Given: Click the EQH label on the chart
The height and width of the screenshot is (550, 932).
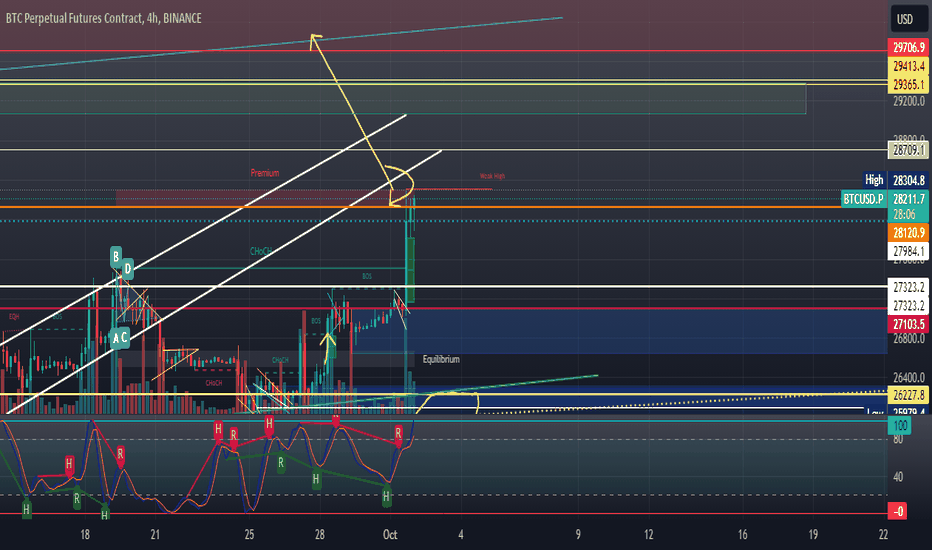Looking at the screenshot, I should pyautogui.click(x=13, y=317).
